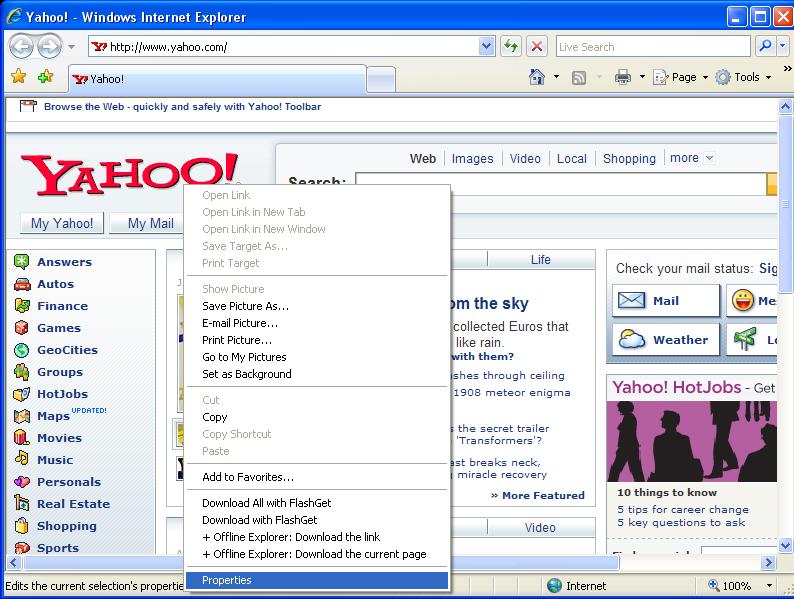Open the Answers link in sidebar
This screenshot has height=599, width=794.
[x=64, y=262]
